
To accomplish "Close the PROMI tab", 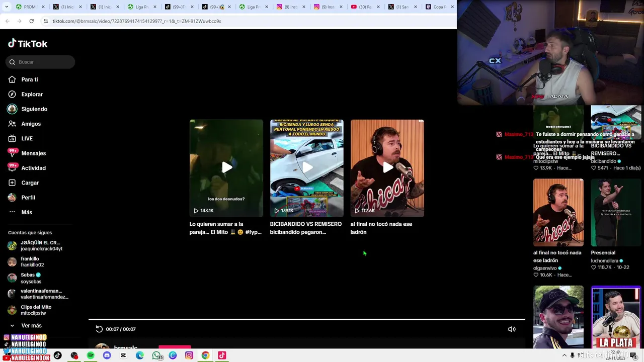I will pyautogui.click(x=43, y=7).
